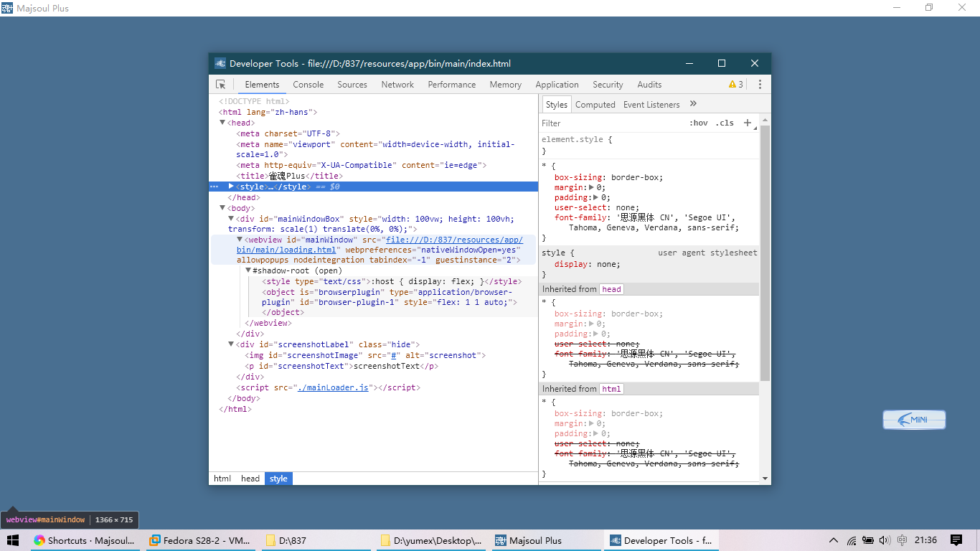Viewport: 980px width, 551px height.
Task: Click the style node's three-dot actions gutter
Action: (213, 187)
